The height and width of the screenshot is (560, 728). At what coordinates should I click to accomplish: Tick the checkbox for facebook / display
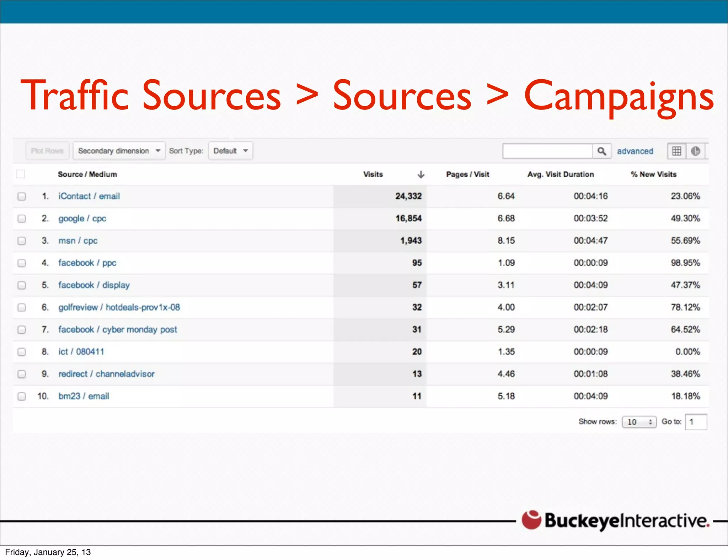[22, 285]
